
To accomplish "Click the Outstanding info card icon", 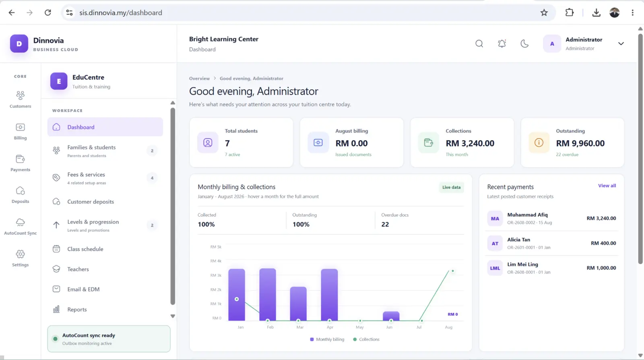I will point(539,143).
